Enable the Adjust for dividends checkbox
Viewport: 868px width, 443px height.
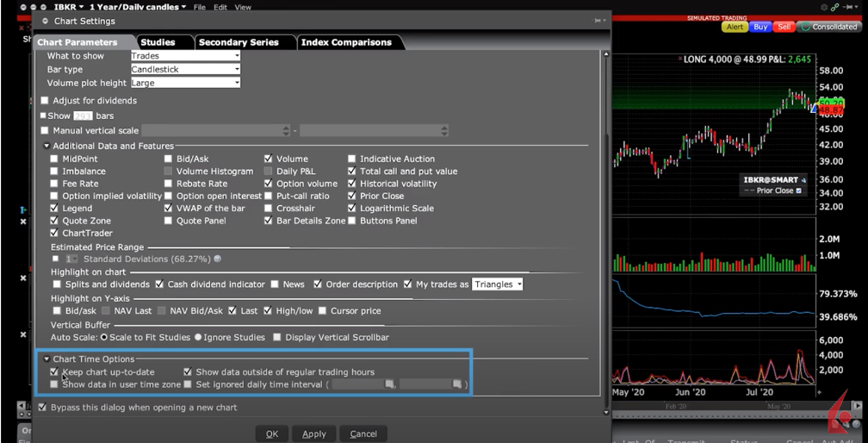coord(45,101)
